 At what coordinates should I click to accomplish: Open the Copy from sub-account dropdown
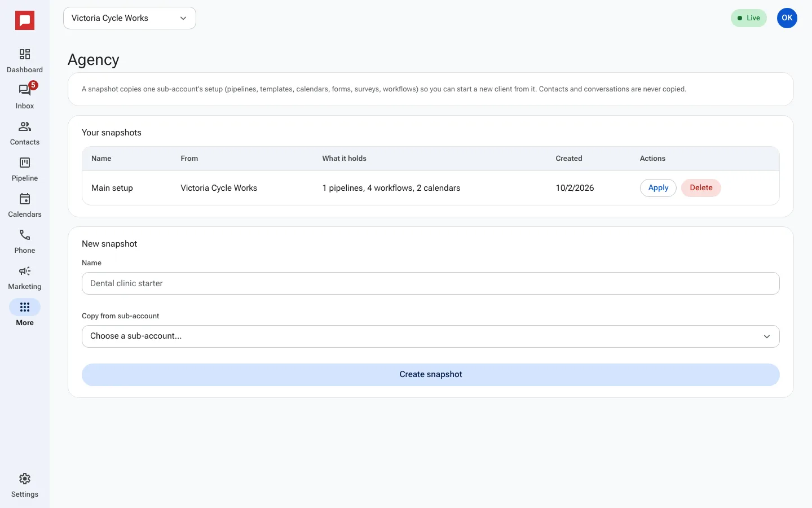coord(431,336)
